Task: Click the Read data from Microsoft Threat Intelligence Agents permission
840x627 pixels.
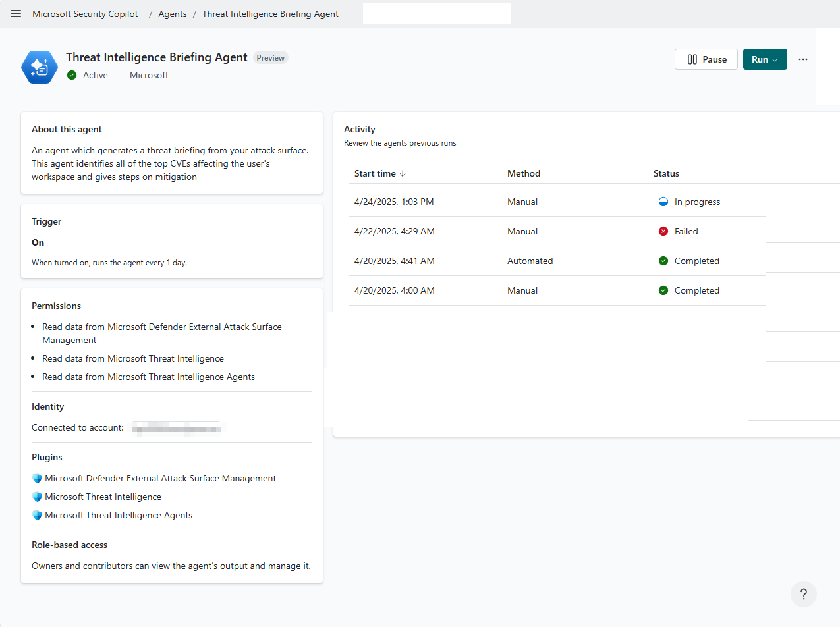Action: coord(149,377)
